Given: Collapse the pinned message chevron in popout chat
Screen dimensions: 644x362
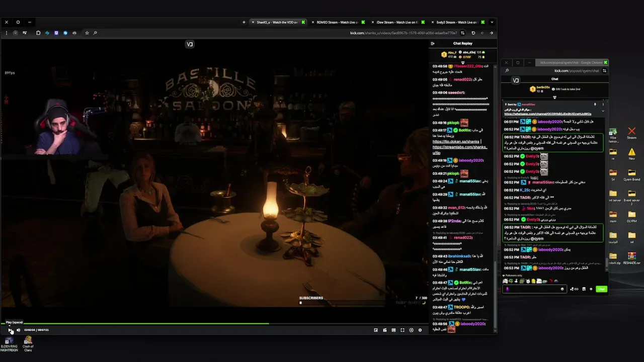Looking at the screenshot, I should click(x=603, y=110).
